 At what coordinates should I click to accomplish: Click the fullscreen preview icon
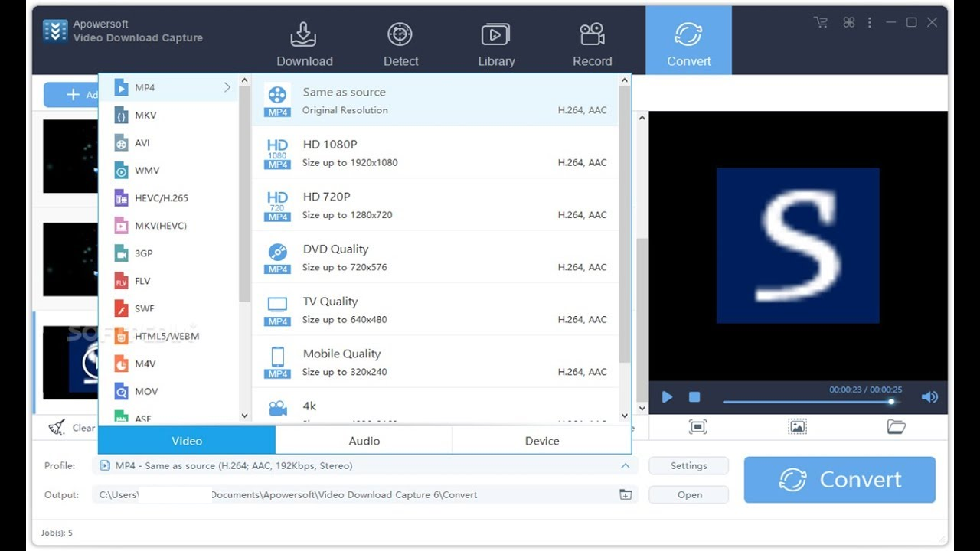coord(697,427)
